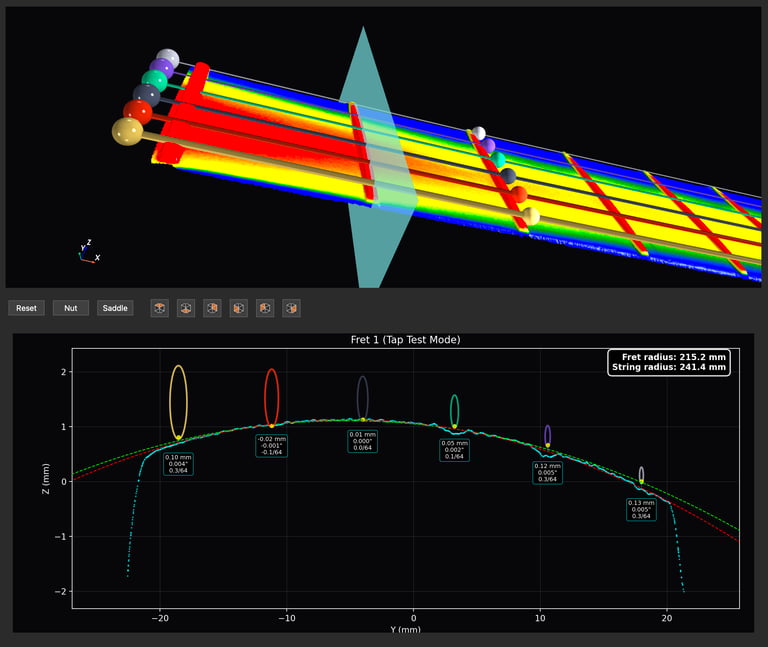This screenshot has width=768, height=647.
Task: Click the Reset view button
Action: pos(26,308)
